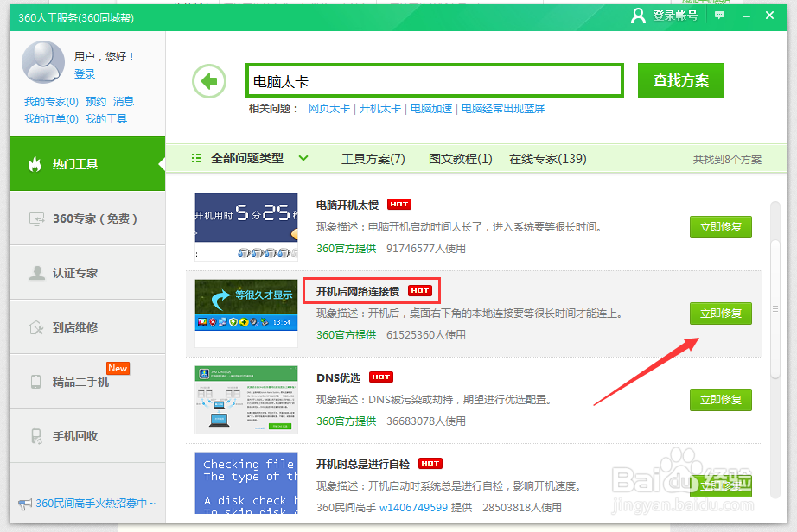Close the 360人工服务 window

click(769, 16)
